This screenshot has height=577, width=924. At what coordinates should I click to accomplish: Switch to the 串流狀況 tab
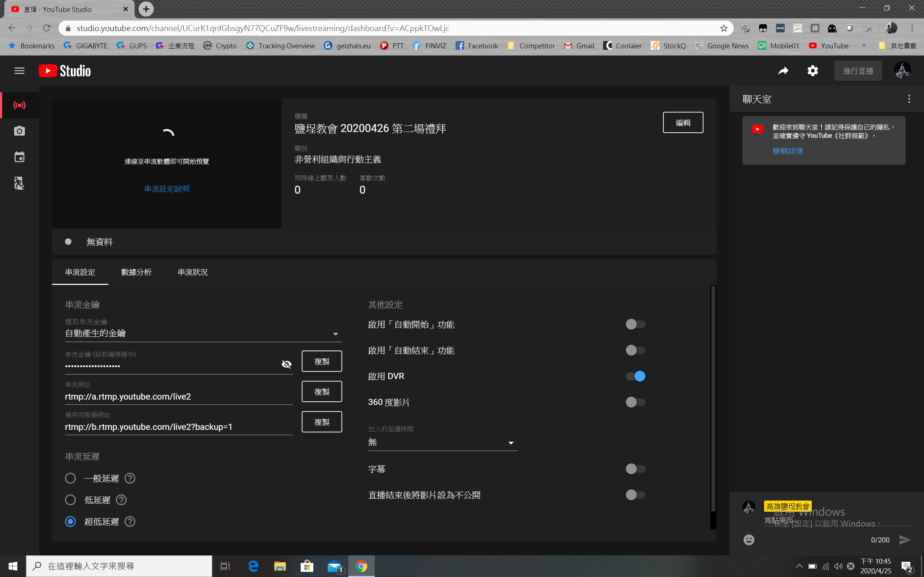coord(192,273)
